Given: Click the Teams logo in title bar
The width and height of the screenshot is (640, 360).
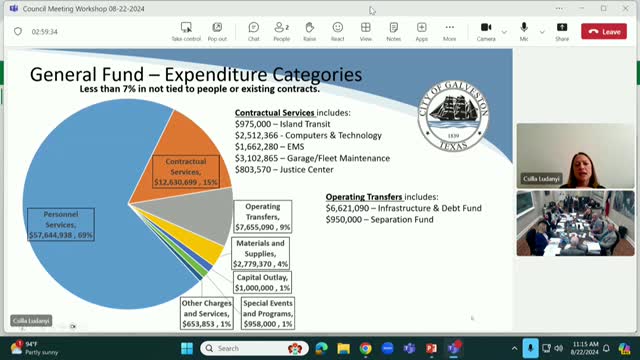Looking at the screenshot, I should point(14,9).
